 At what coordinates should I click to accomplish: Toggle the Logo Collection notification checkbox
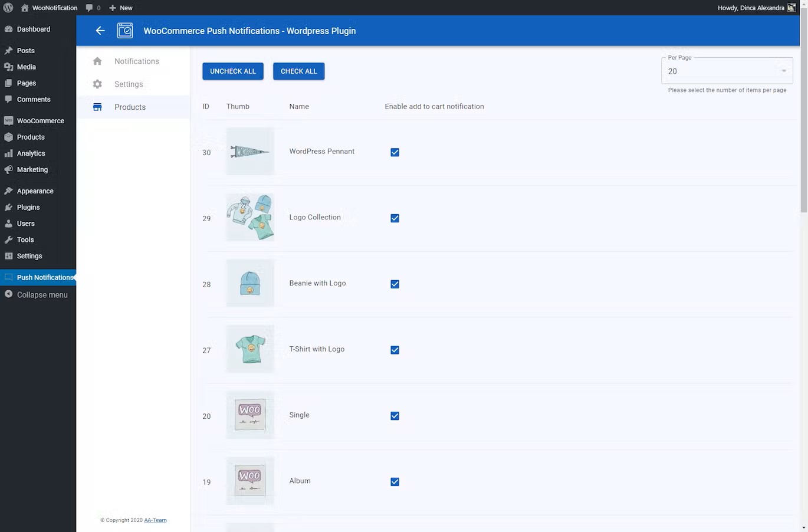tap(395, 218)
